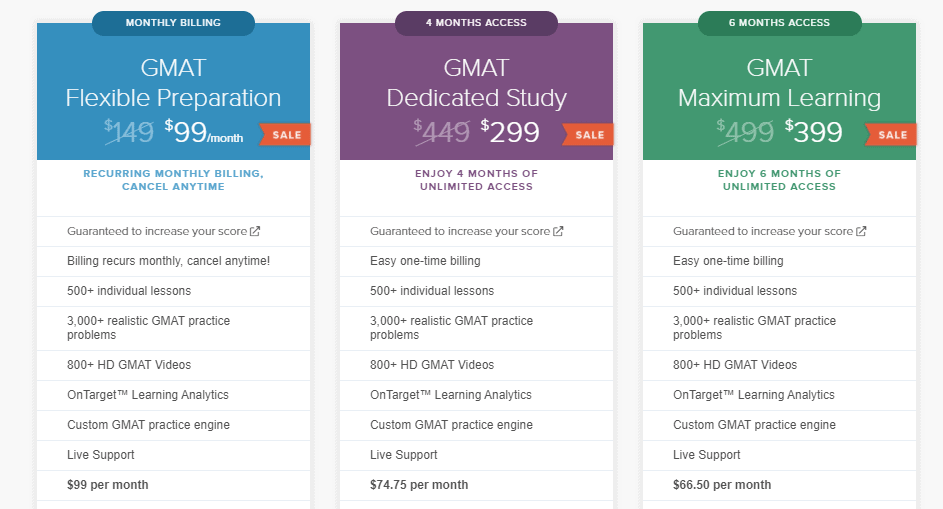The height and width of the screenshot is (509, 943).
Task: Click external link icon in Maximum Learning plan
Action: [x=861, y=231]
